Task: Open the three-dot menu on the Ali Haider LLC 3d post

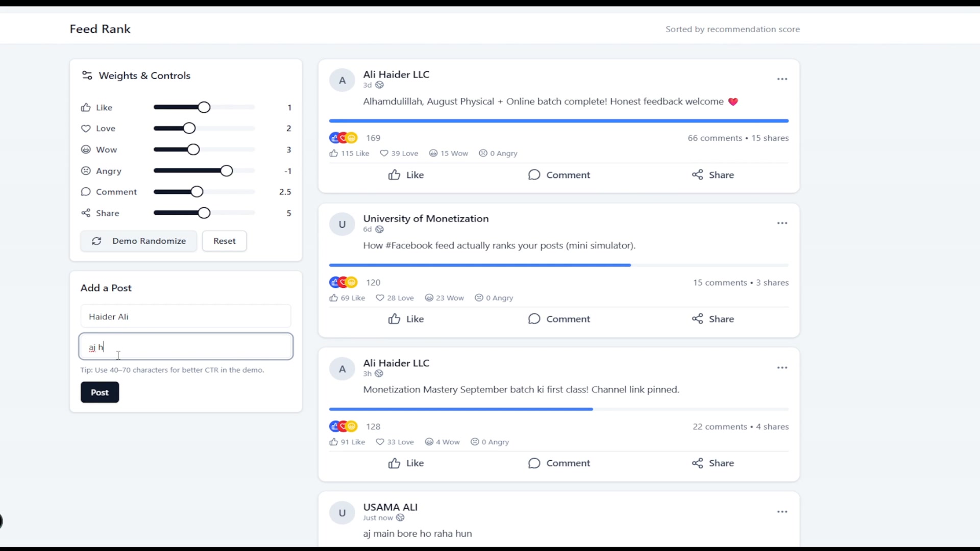Action: (782, 79)
